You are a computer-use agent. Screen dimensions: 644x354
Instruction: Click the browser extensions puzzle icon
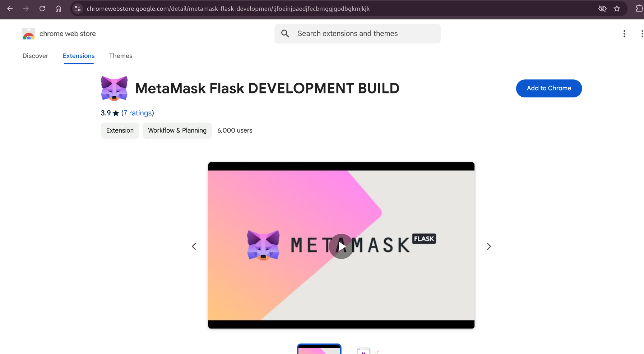(x=640, y=8)
